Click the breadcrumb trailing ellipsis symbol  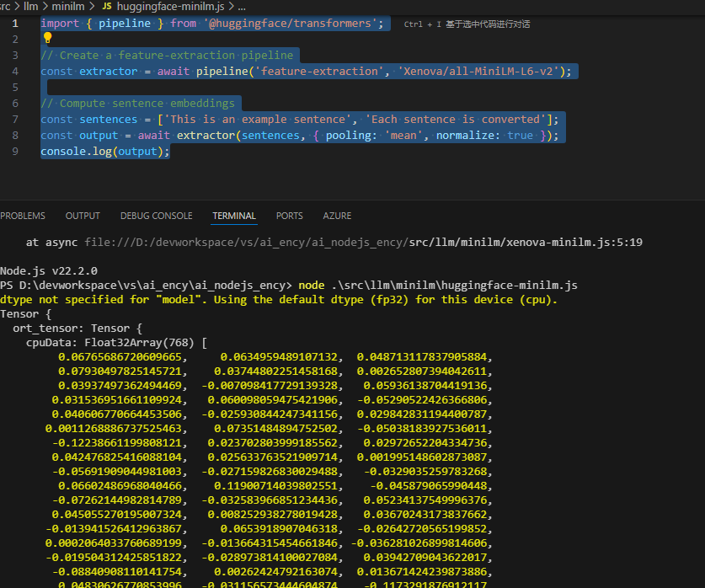(x=241, y=7)
